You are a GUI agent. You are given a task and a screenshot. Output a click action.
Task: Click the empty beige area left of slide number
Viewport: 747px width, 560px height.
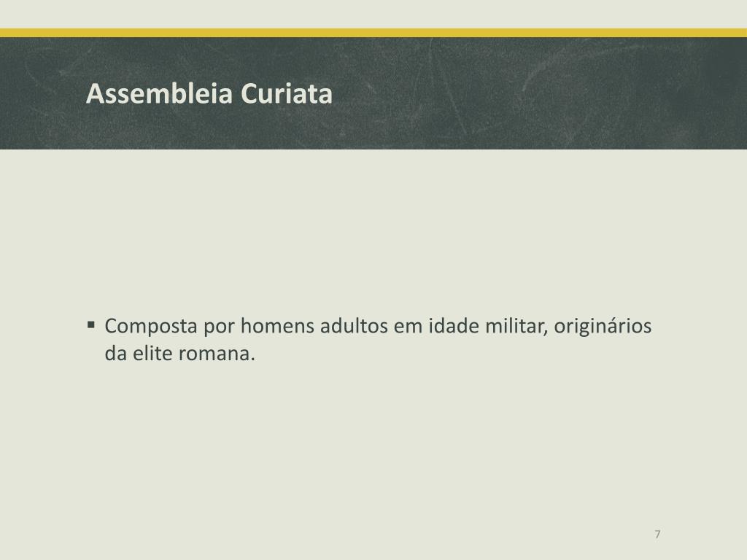[x=333, y=533]
